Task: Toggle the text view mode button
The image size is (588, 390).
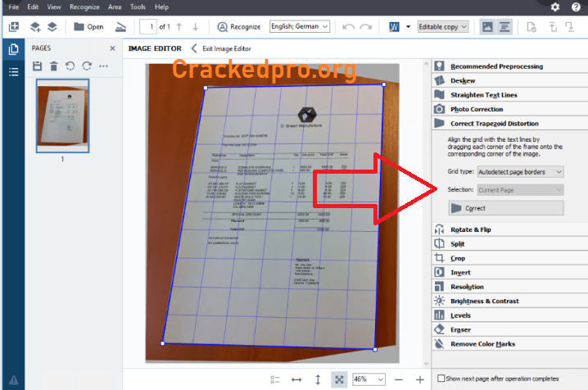Action: [x=504, y=26]
